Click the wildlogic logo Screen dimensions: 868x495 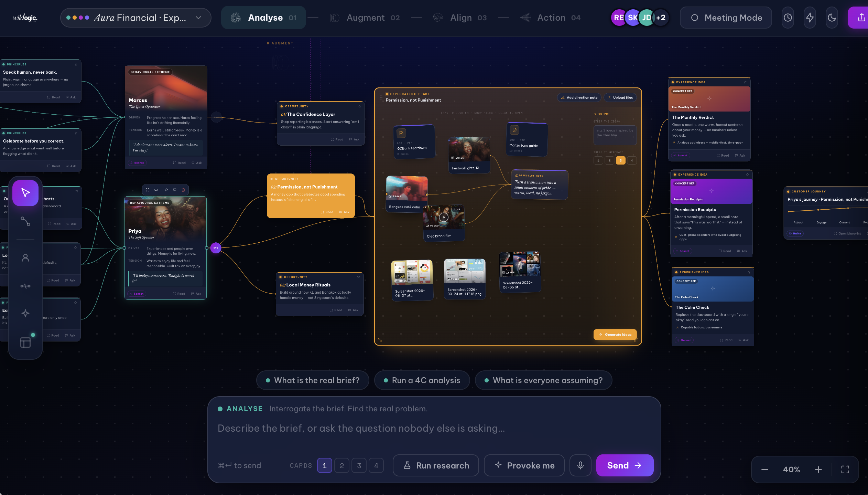pos(25,18)
